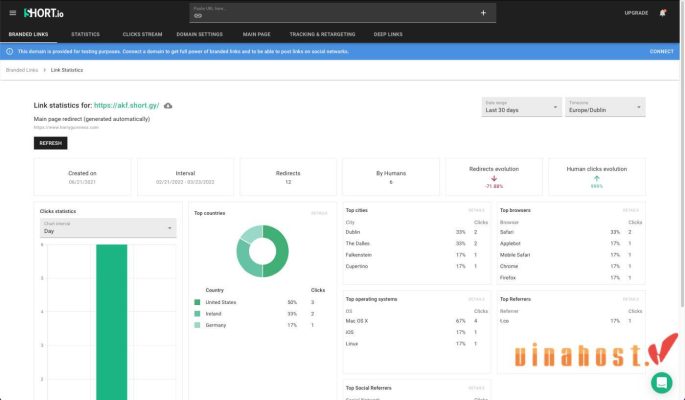
Task: Click the info icon in blue banner
Action: (x=9, y=52)
